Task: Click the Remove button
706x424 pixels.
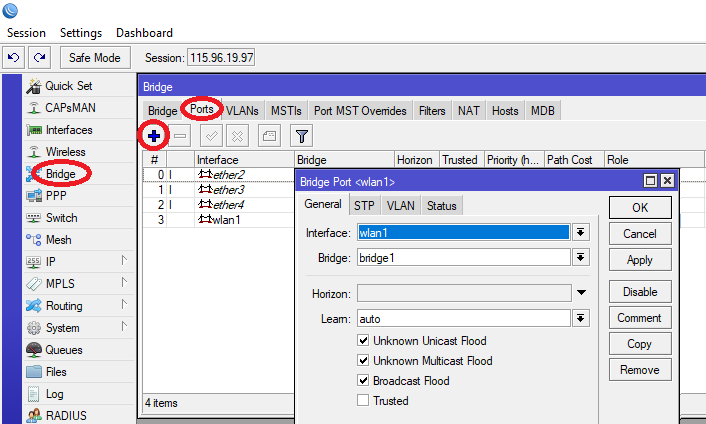Action: (x=640, y=370)
